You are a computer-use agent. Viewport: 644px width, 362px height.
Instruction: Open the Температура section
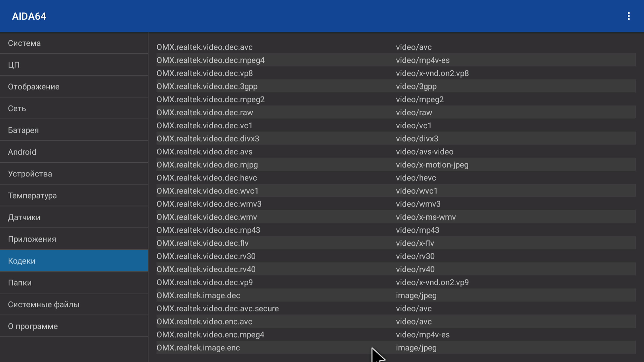pos(74,195)
